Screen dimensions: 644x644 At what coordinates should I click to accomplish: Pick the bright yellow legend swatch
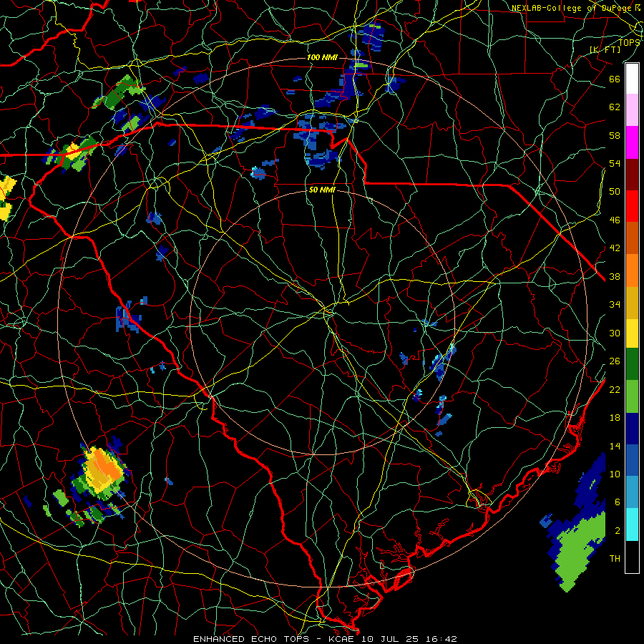[632, 333]
